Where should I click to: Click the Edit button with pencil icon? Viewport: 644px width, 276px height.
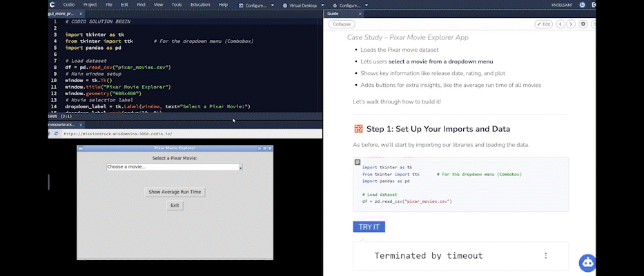[x=543, y=24]
